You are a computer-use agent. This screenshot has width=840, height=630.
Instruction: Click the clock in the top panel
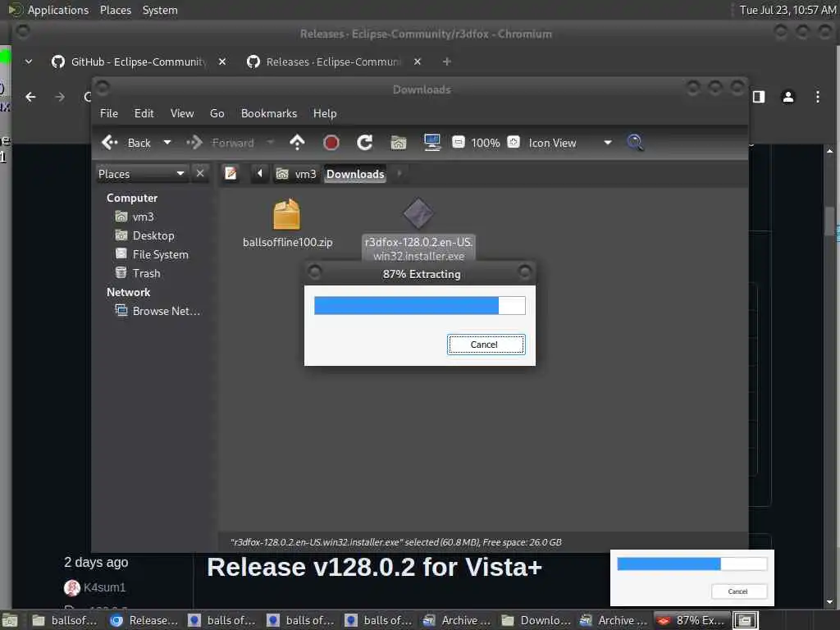pyautogui.click(x=787, y=10)
